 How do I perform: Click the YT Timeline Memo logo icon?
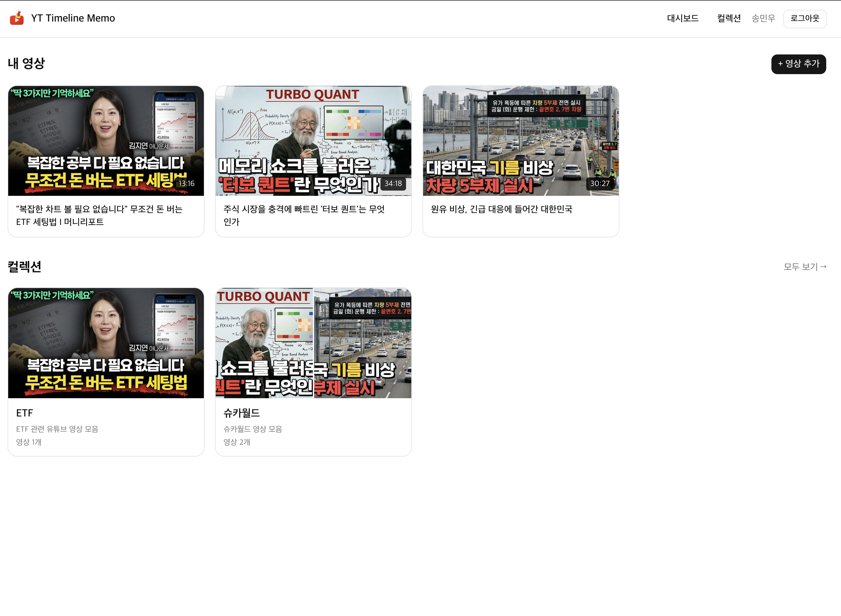pos(17,18)
